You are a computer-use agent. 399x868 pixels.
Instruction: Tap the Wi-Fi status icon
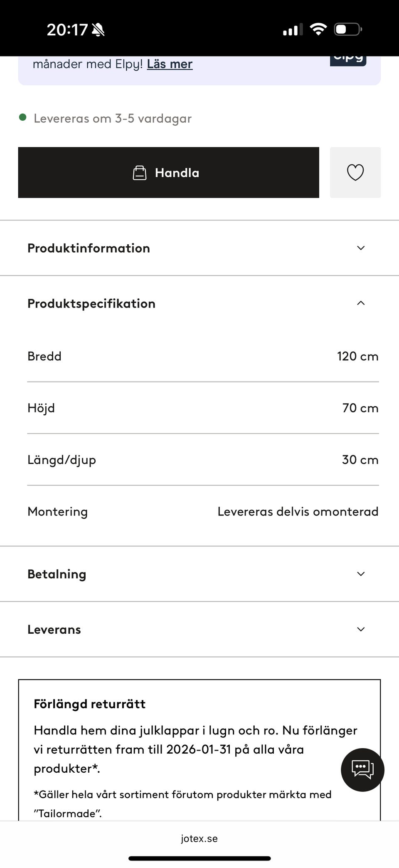(318, 29)
